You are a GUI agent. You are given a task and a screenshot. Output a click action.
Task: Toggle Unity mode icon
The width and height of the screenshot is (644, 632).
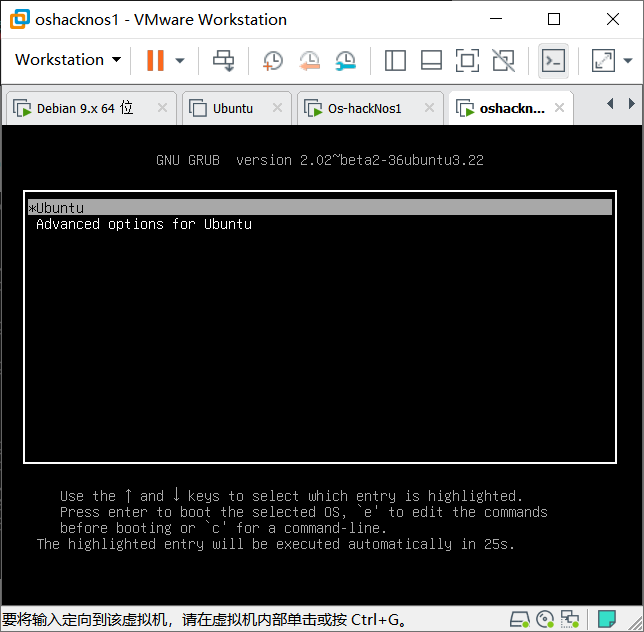(504, 60)
